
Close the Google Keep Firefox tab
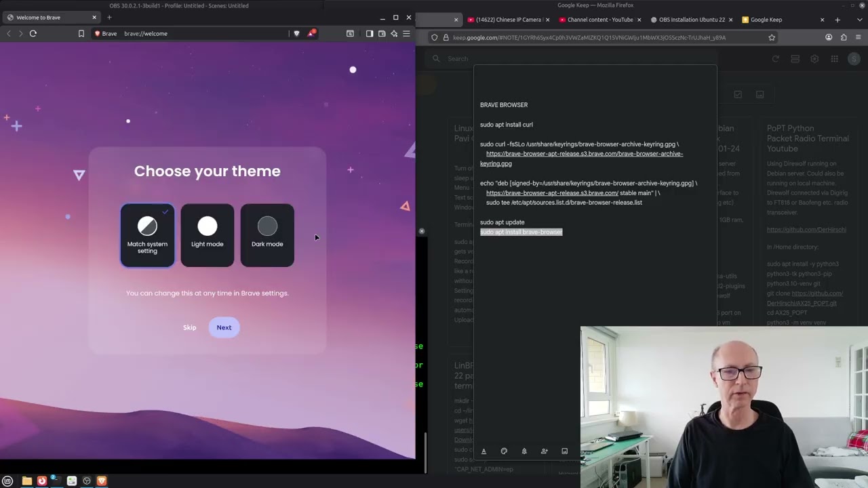(x=822, y=20)
